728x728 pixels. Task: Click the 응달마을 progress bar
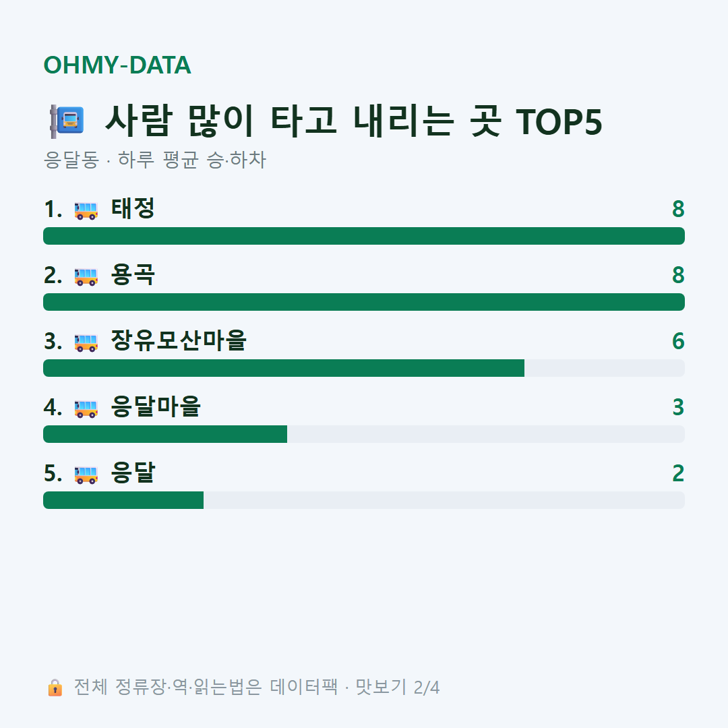coord(364,434)
